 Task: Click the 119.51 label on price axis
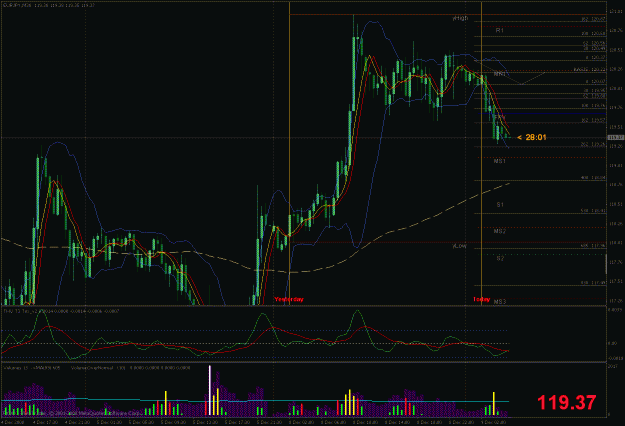[616, 127]
